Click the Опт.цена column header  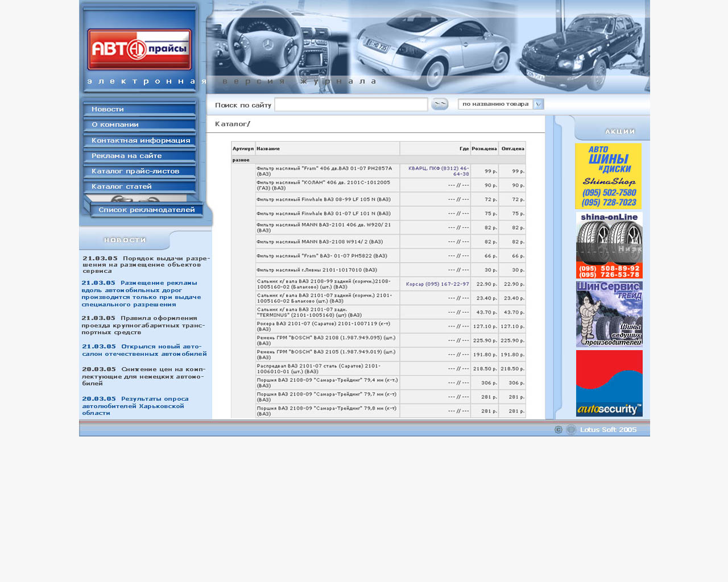click(x=512, y=148)
